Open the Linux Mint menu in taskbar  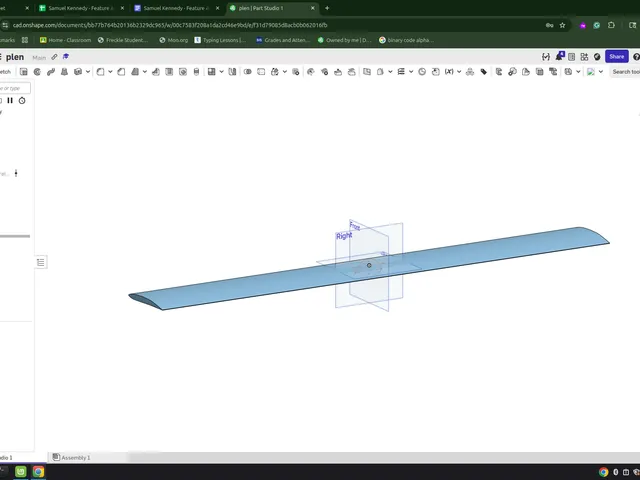(21, 472)
